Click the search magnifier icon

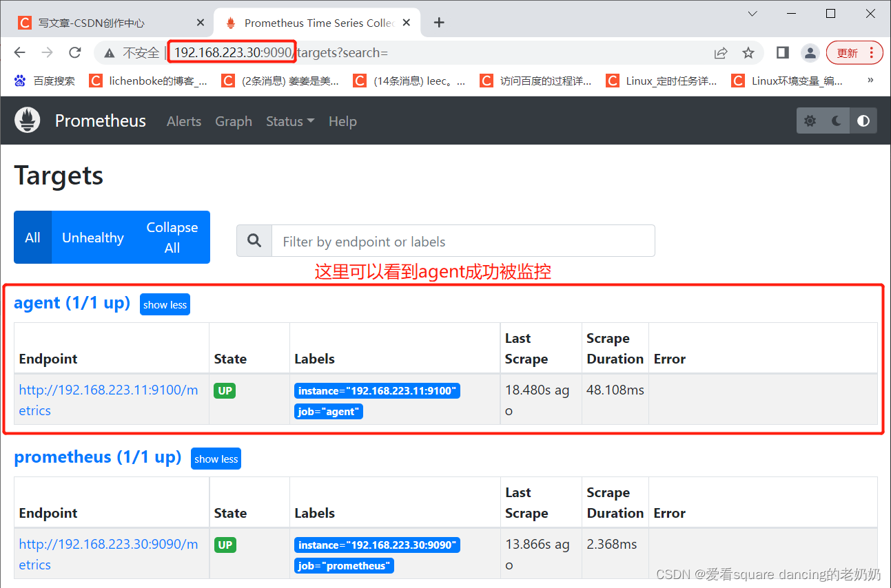point(254,241)
